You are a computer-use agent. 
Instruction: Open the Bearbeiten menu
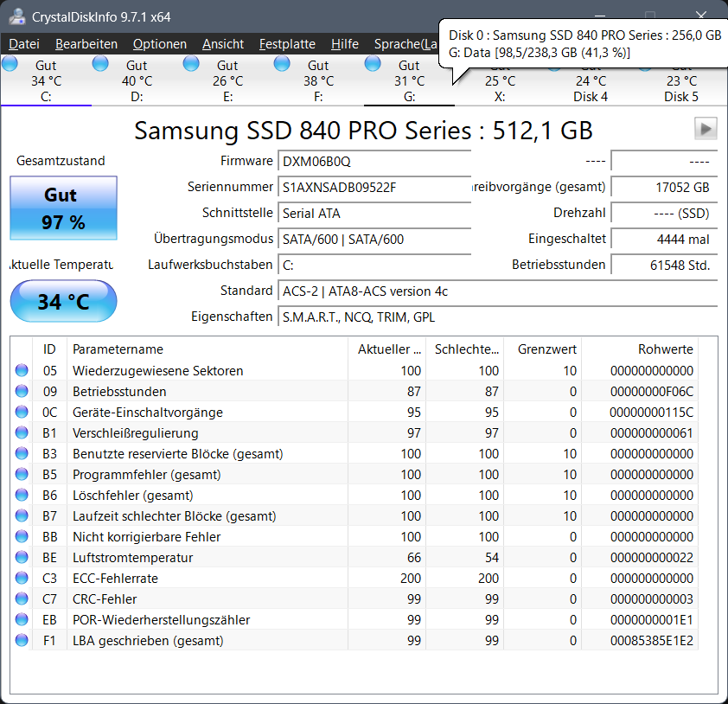point(86,44)
